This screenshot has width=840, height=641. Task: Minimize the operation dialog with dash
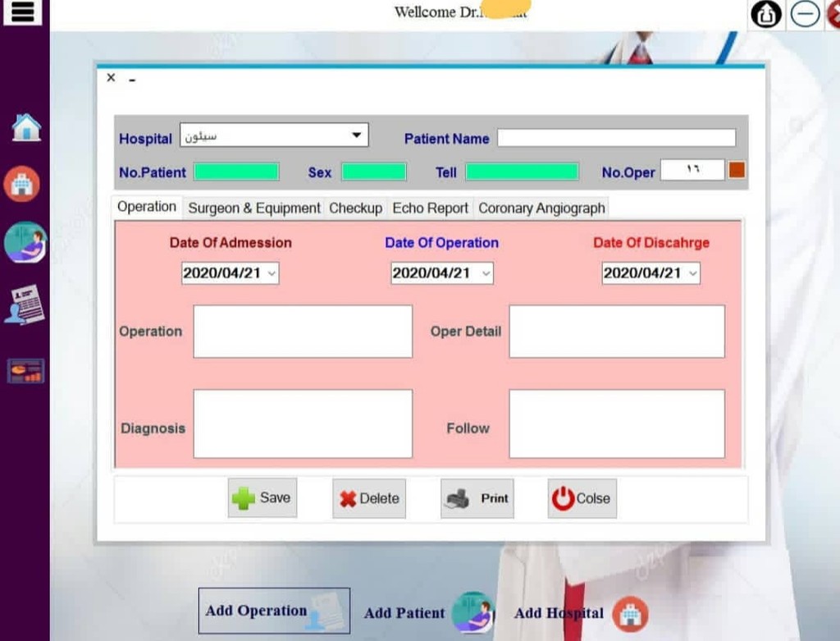(132, 80)
